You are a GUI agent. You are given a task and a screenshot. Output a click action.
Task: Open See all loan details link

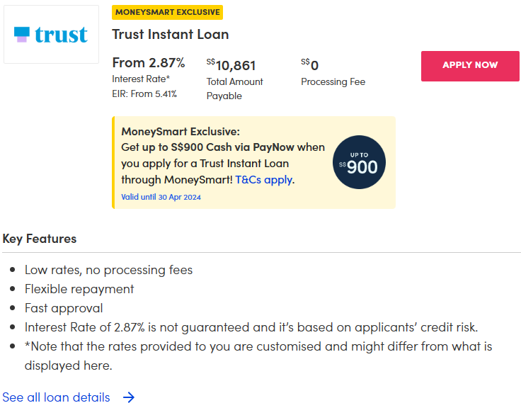[57, 397]
